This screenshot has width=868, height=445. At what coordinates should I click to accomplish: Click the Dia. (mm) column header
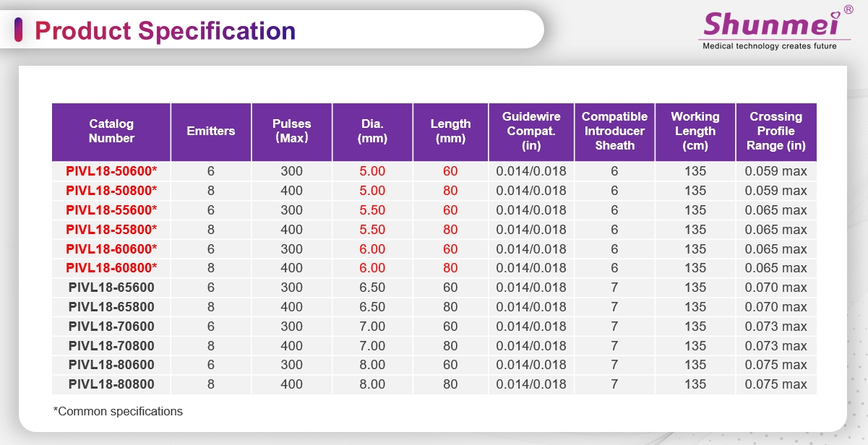(x=372, y=131)
